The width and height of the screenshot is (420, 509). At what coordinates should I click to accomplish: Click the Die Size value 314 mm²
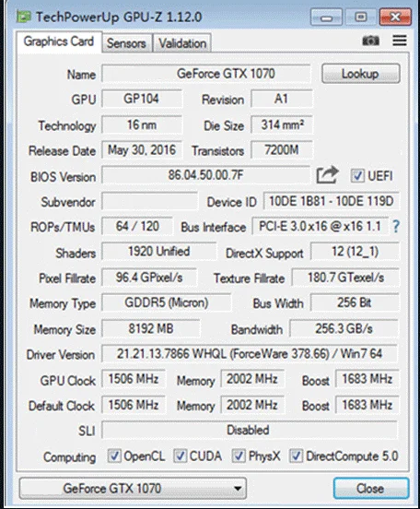282,124
